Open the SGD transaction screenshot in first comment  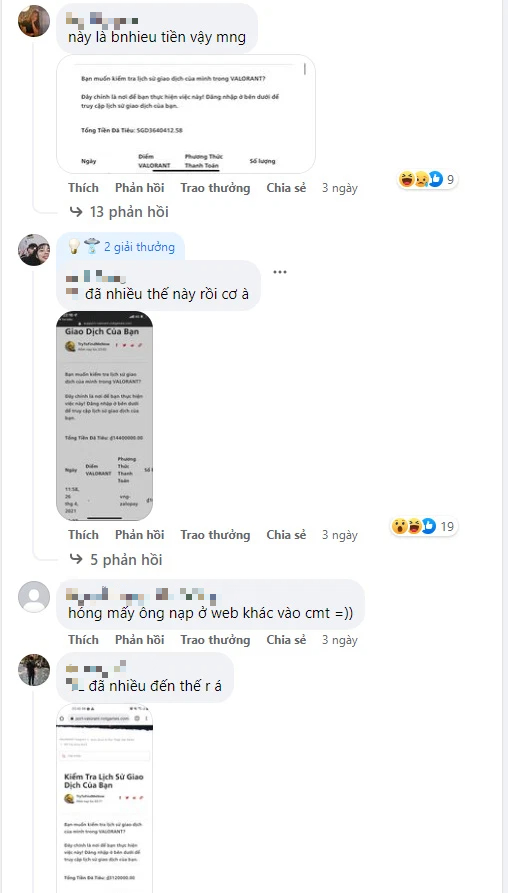tap(186, 114)
